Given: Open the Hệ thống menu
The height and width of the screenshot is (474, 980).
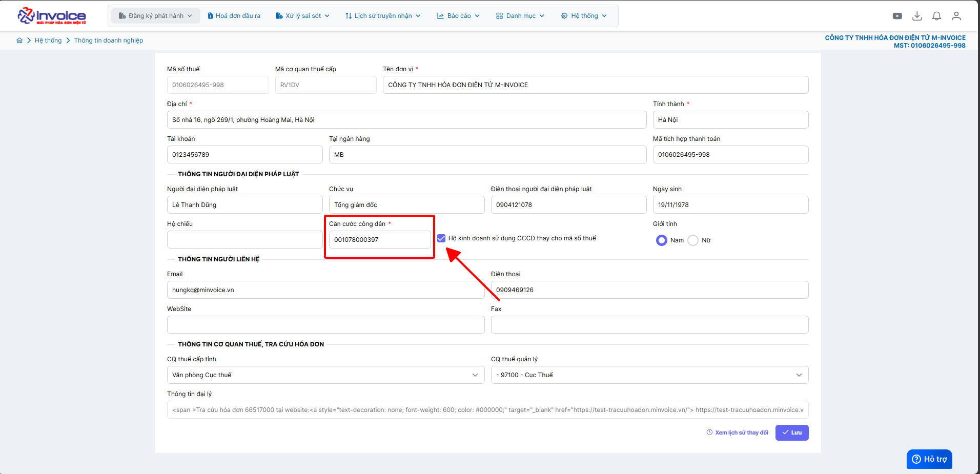Looking at the screenshot, I should tap(584, 16).
